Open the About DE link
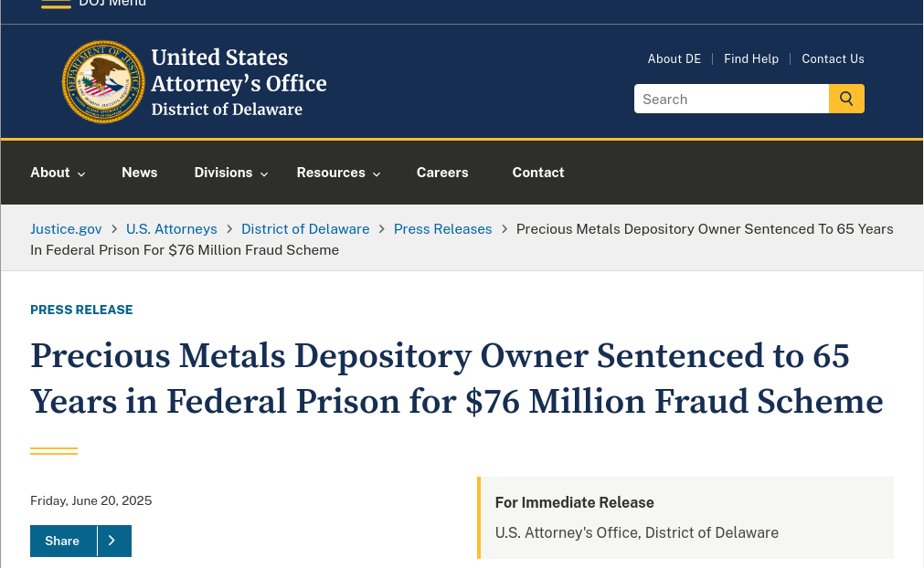The image size is (924, 568). coord(674,58)
